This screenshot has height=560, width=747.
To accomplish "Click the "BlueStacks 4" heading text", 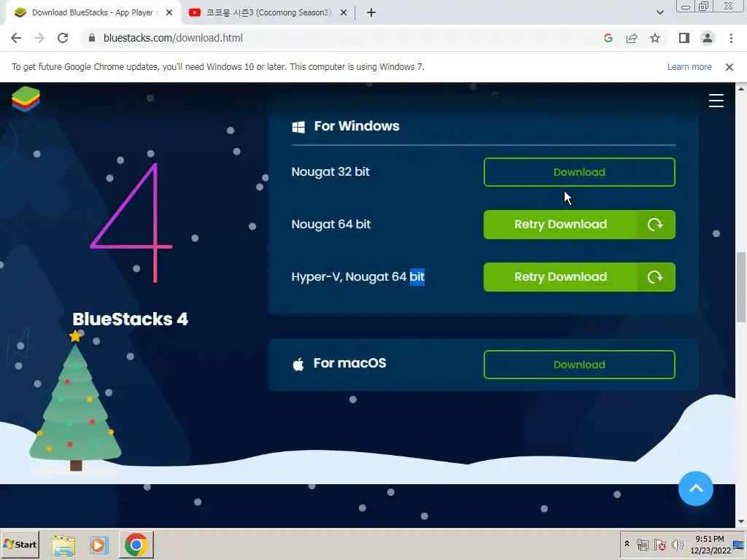I will (x=130, y=319).
